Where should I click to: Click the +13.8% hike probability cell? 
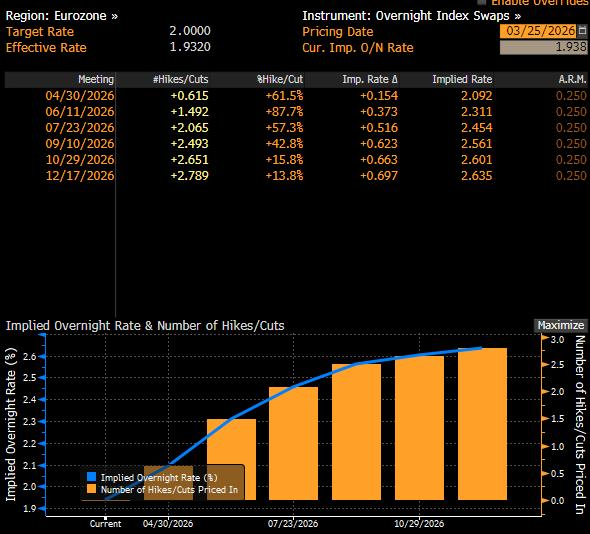(x=284, y=175)
